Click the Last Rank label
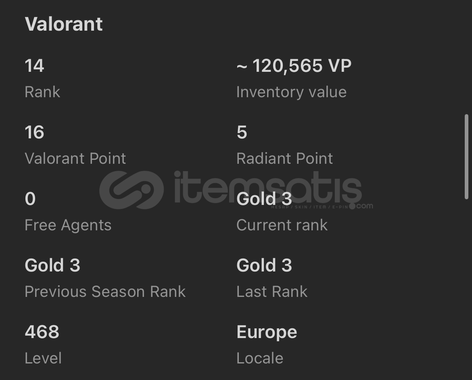472x380 pixels. point(272,292)
